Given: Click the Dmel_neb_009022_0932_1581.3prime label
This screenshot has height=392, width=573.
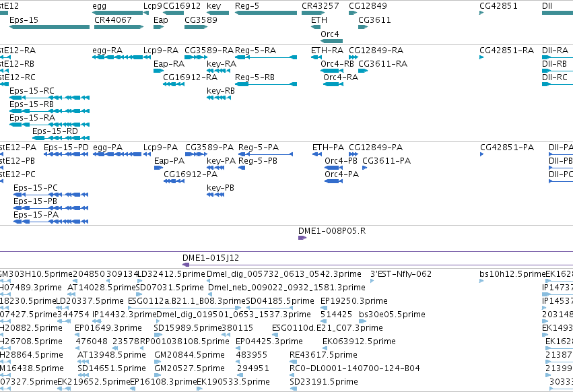Looking at the screenshot, I should coord(287,288).
